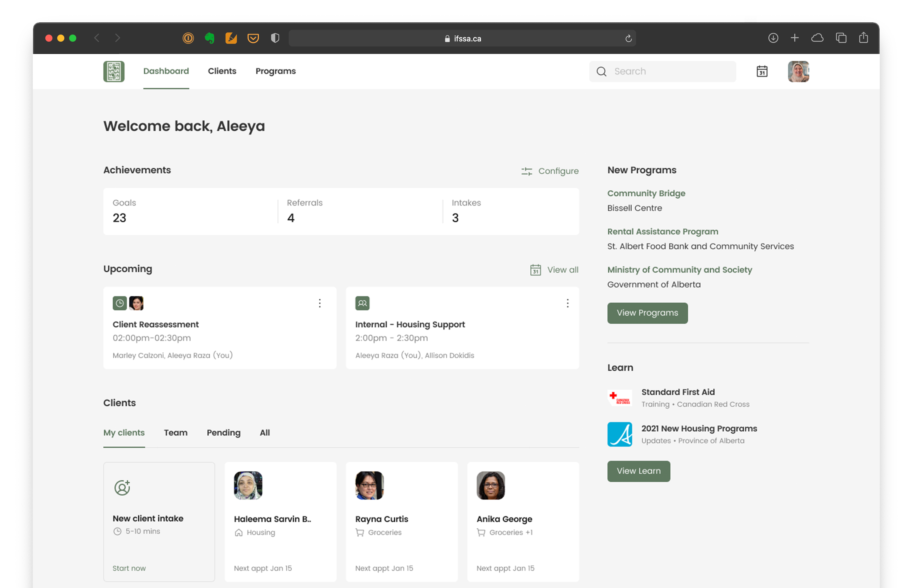Click the Referrals 4 achievement
The height and width of the screenshot is (588, 912).
[304, 211]
